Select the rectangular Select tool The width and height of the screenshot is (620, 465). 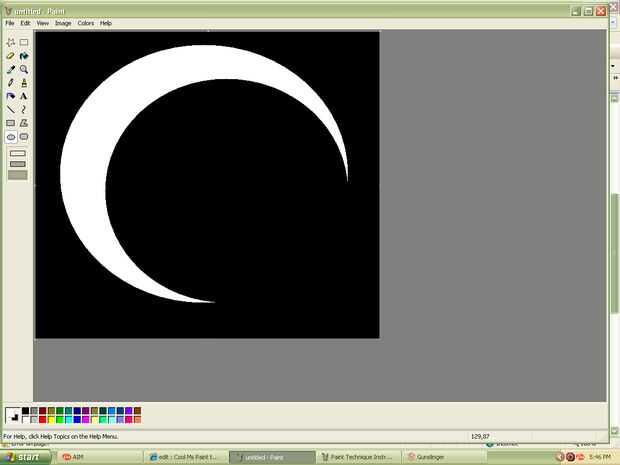tap(24, 42)
